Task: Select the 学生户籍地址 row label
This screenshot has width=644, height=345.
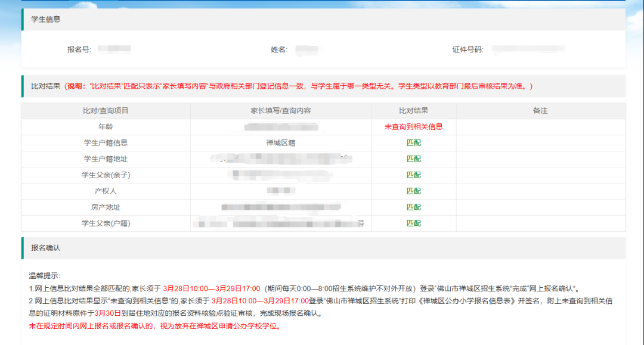Action: pos(106,158)
